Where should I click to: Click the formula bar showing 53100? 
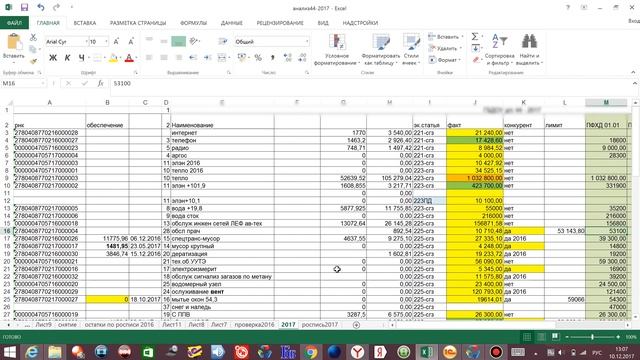pos(369,83)
